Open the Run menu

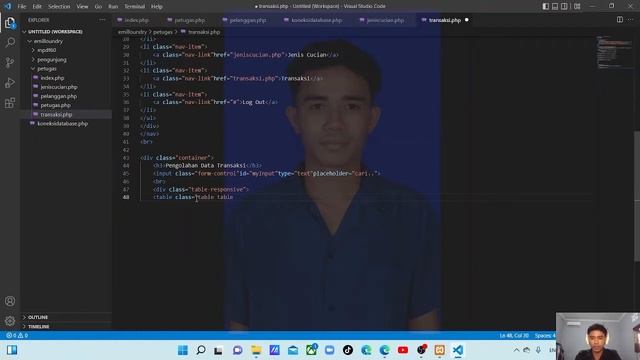point(113,7)
